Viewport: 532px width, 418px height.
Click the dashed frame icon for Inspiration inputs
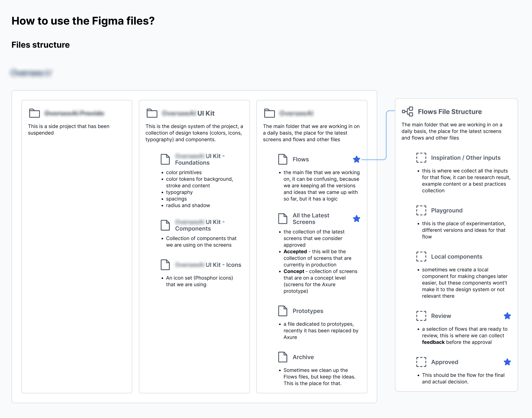[x=421, y=158]
